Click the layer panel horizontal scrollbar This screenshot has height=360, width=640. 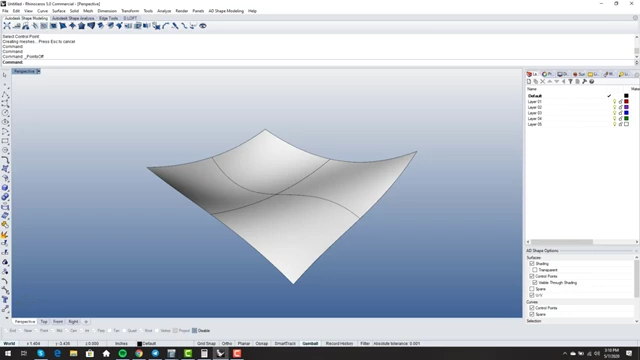point(562,242)
